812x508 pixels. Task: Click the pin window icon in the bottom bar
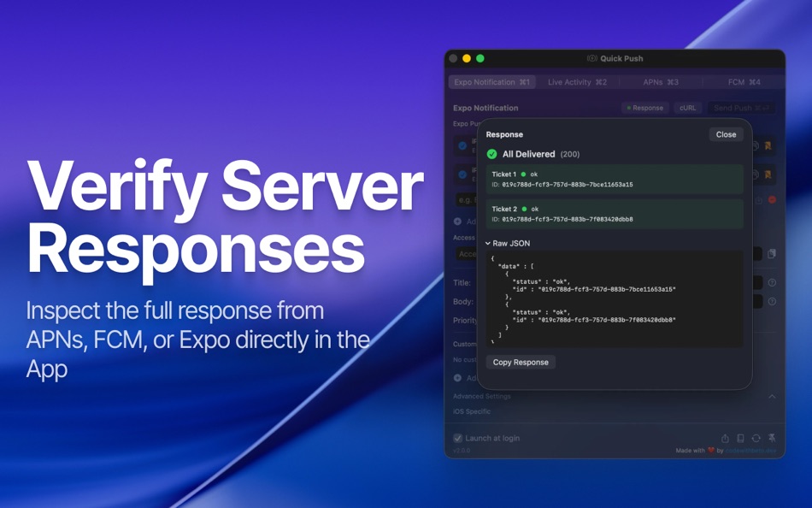[771, 438]
